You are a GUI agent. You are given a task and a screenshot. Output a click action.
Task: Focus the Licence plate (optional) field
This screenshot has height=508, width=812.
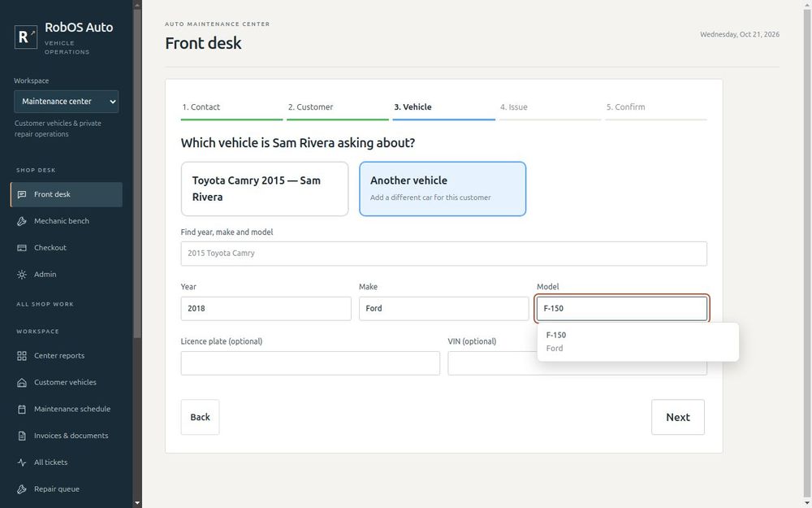(310, 363)
